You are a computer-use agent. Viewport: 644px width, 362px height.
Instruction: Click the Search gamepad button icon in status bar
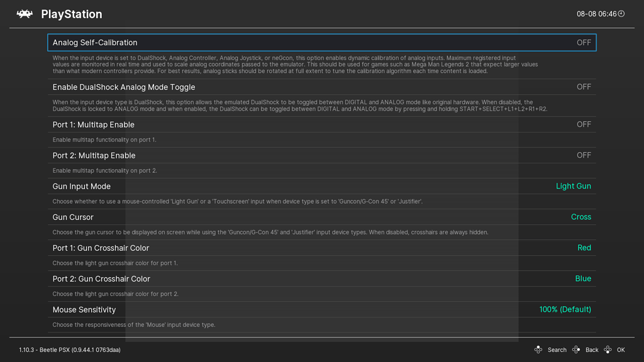pyautogui.click(x=538, y=349)
